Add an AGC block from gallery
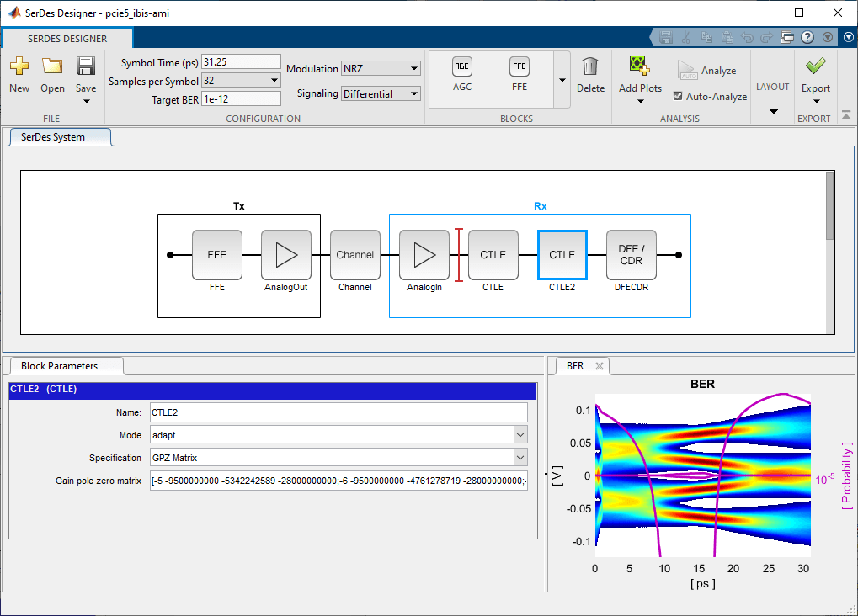The image size is (858, 616). 462,67
